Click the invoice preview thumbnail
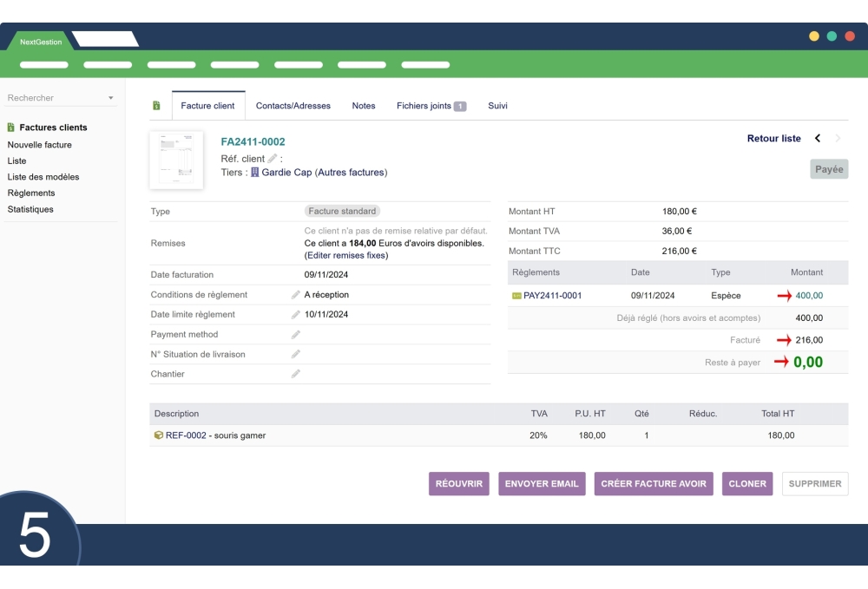Screen dimensions: 868x589 [x=177, y=160]
